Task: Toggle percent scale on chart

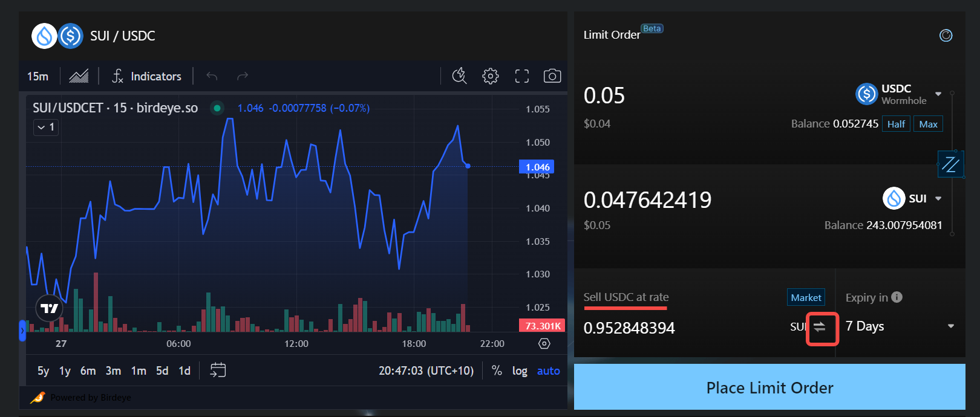Action: 497,370
